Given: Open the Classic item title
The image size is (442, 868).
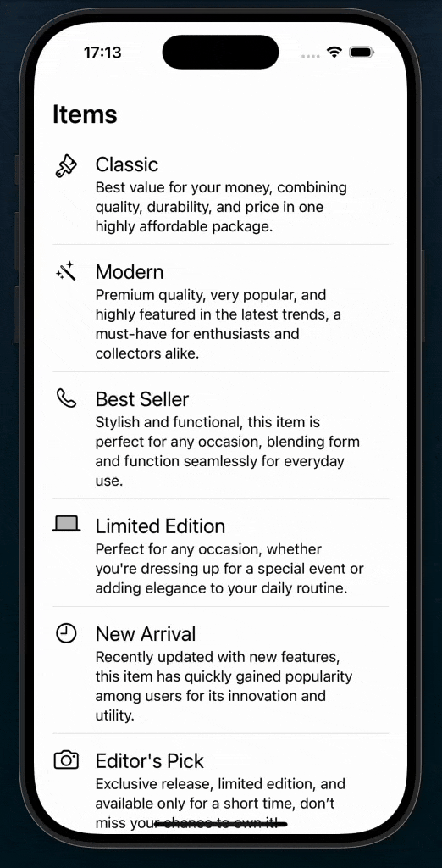Looking at the screenshot, I should pyautogui.click(x=127, y=164).
